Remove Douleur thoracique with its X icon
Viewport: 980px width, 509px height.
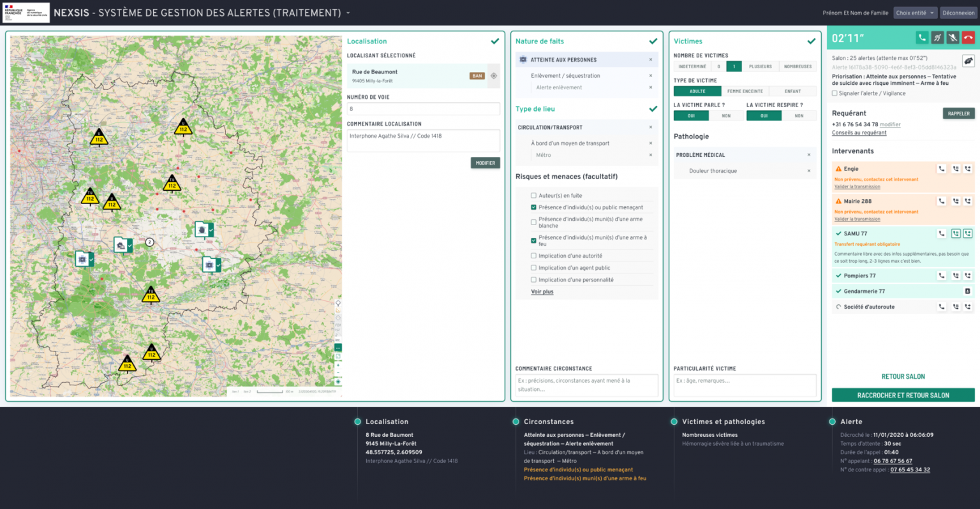809,171
